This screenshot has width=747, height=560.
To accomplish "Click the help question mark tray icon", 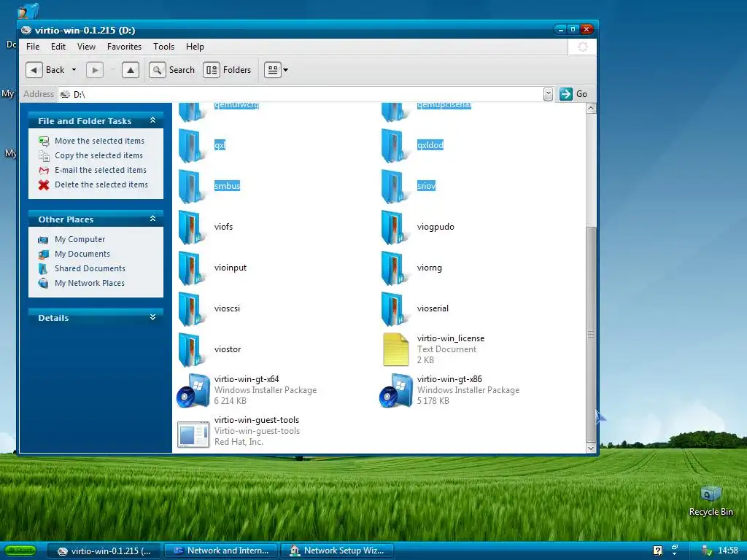I will point(657,551).
